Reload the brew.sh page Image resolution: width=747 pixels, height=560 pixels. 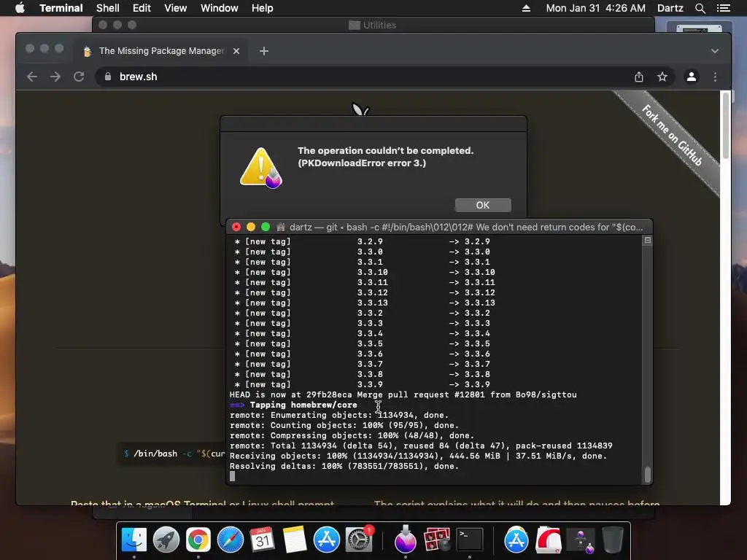79,77
